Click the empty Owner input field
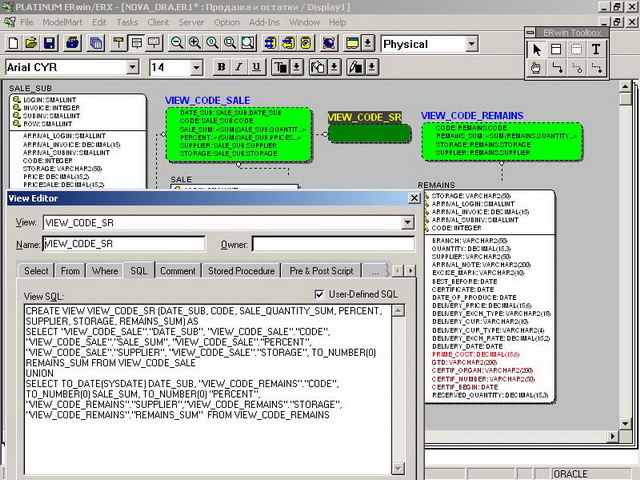Screen dimensions: 640x480 [333, 244]
